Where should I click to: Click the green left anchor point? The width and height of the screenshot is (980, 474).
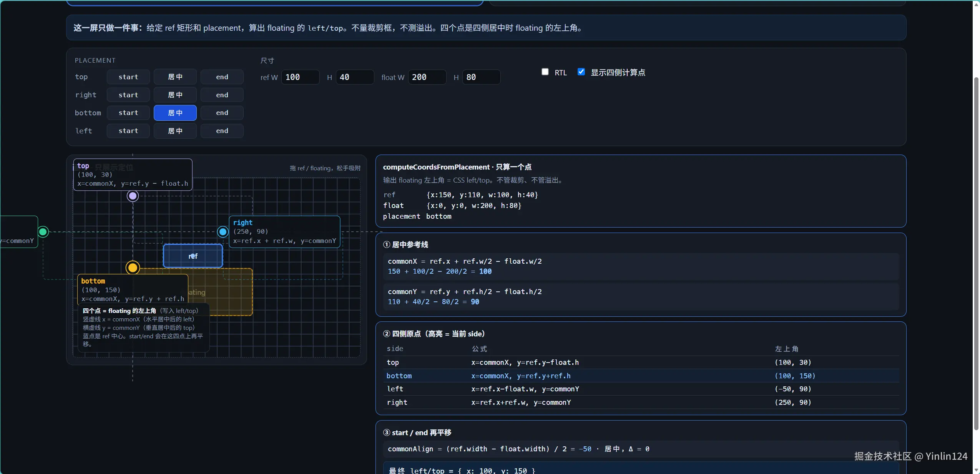(x=43, y=232)
